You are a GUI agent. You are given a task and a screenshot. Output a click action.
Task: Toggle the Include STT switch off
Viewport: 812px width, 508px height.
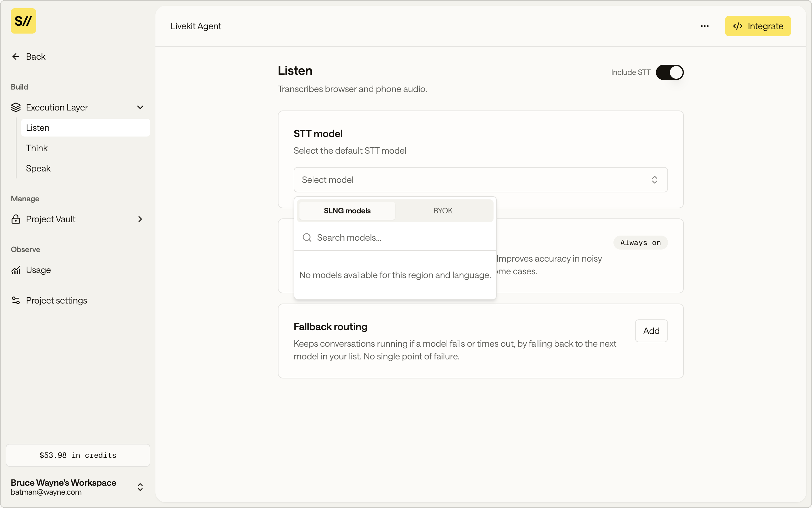(x=669, y=72)
